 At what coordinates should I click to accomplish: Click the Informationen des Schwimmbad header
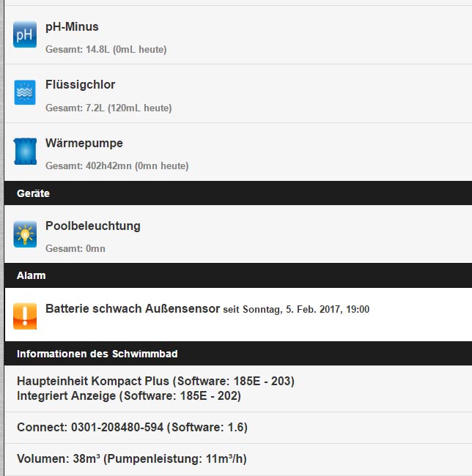(x=238, y=354)
